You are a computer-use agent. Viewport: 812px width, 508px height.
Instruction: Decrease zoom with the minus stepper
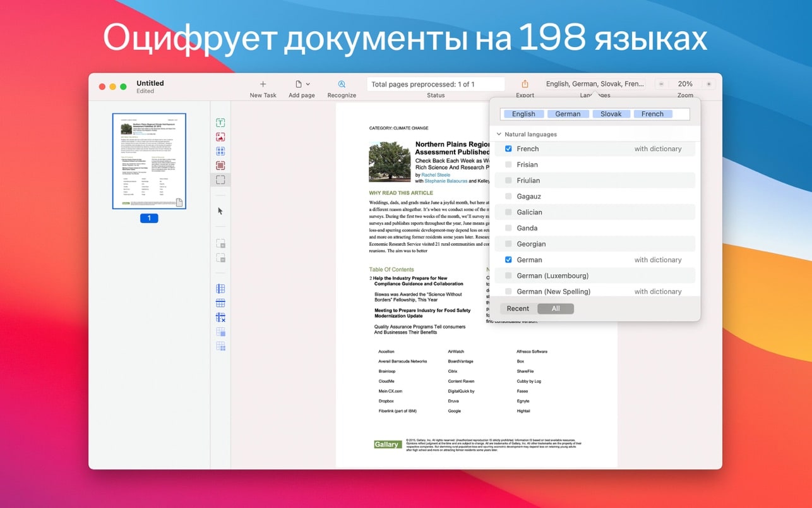pyautogui.click(x=661, y=83)
